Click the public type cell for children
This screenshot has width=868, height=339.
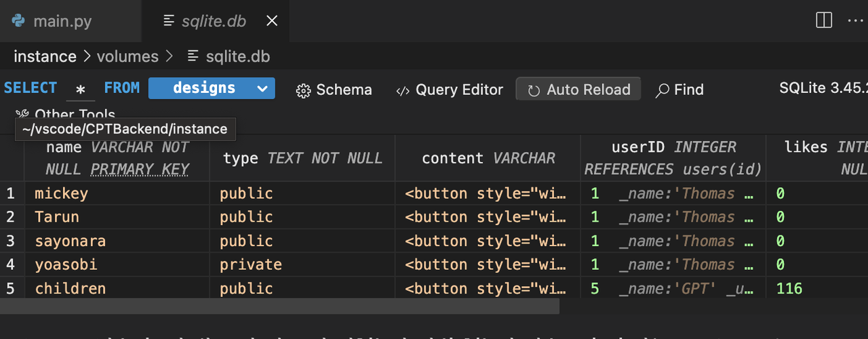coord(302,288)
